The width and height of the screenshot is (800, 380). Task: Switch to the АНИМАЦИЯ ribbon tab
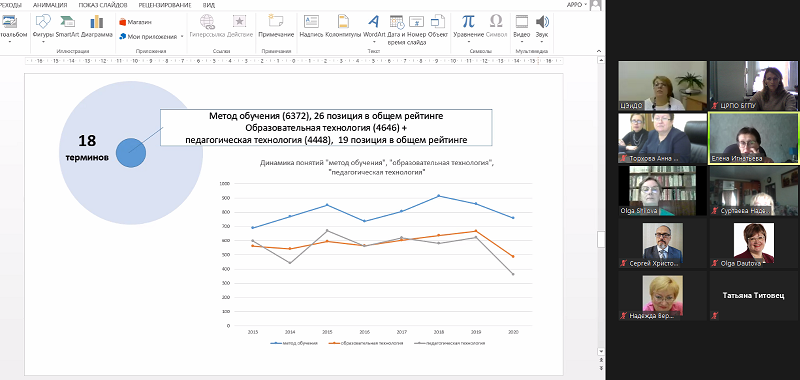(50, 5)
